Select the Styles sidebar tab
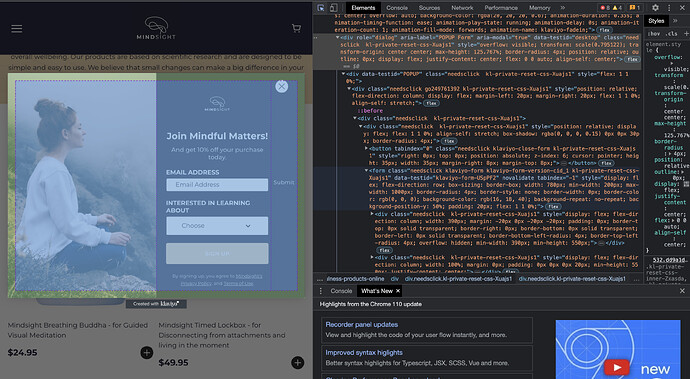 pyautogui.click(x=656, y=21)
